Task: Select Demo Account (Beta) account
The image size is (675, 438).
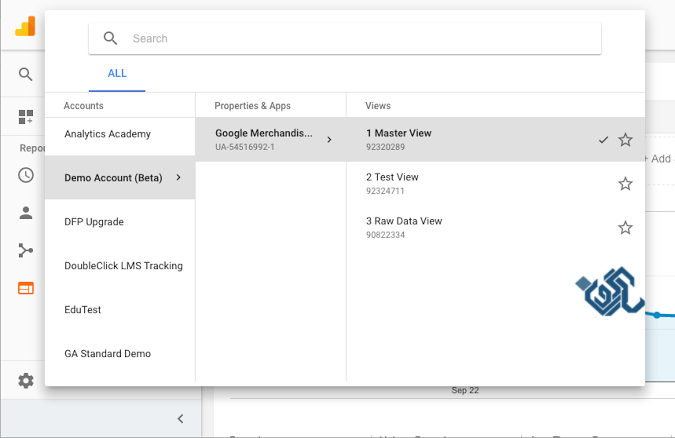Action: [120, 177]
